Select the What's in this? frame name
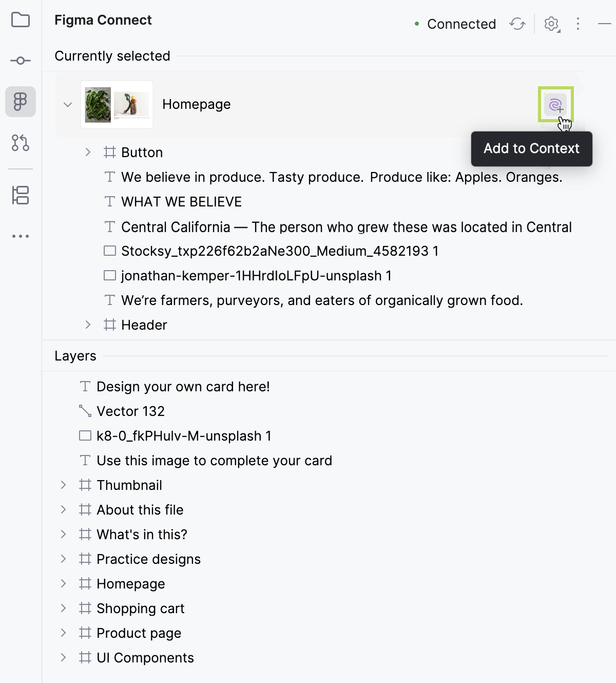Image resolution: width=616 pixels, height=683 pixels. click(142, 535)
